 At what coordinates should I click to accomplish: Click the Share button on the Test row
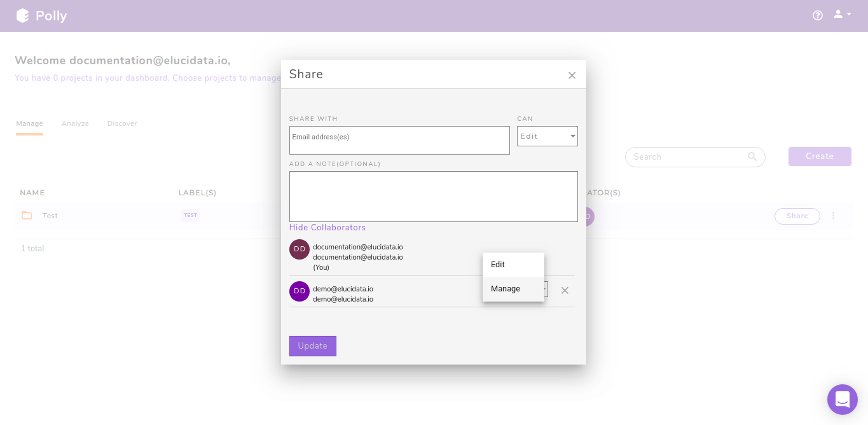[x=797, y=216]
